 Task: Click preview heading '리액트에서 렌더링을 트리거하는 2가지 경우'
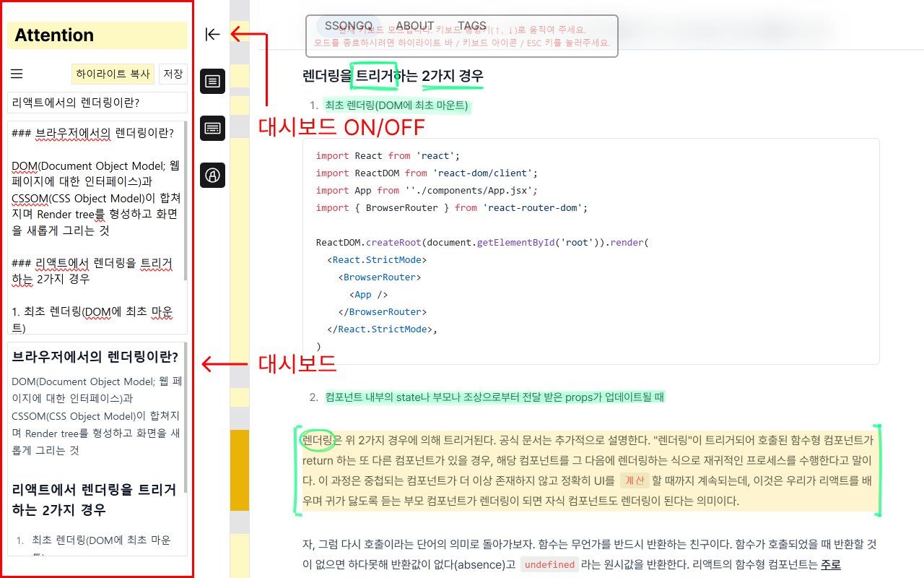click(x=95, y=499)
